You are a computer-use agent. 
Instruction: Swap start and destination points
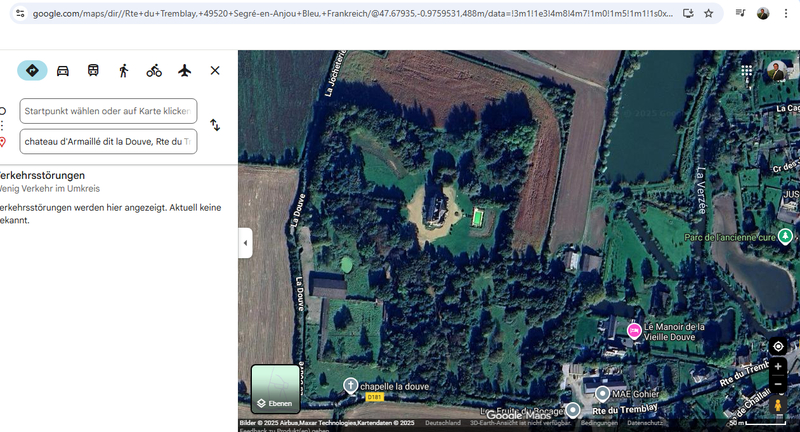[215, 125]
